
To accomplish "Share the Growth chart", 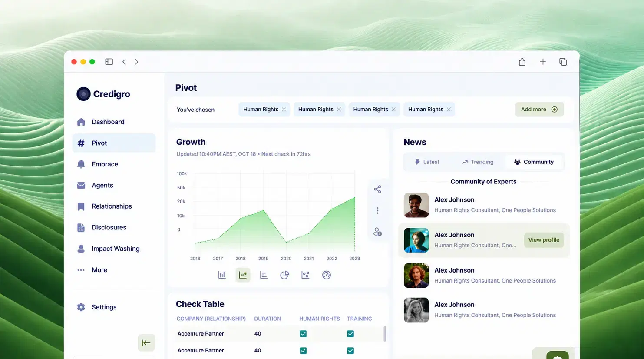I will tap(377, 189).
